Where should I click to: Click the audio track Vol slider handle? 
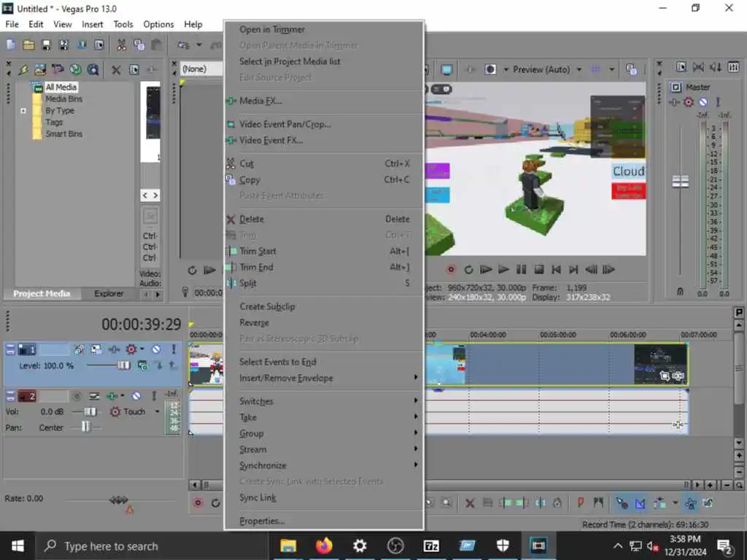click(90, 411)
